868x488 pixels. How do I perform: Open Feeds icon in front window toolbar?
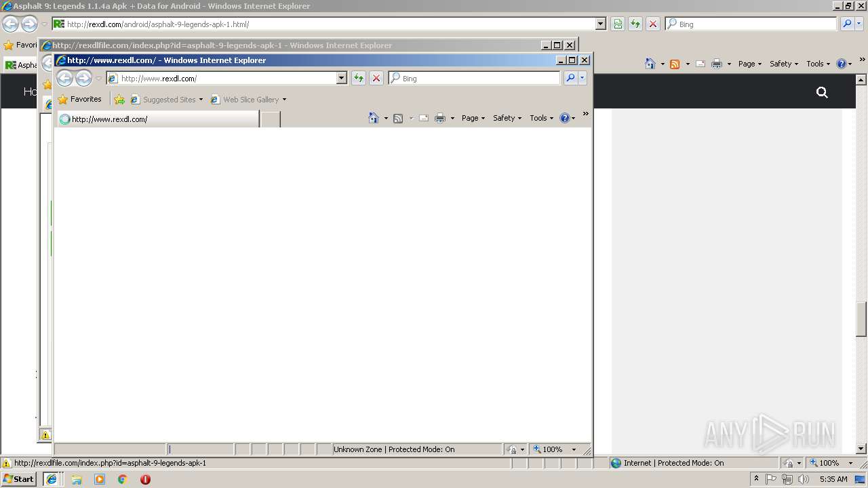398,118
